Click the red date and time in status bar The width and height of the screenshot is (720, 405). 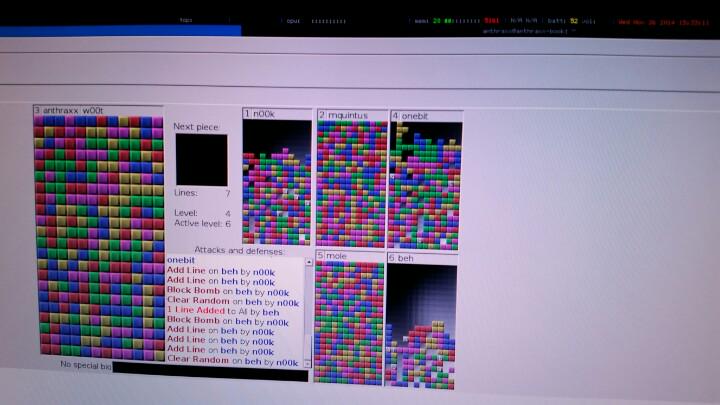[x=664, y=22]
